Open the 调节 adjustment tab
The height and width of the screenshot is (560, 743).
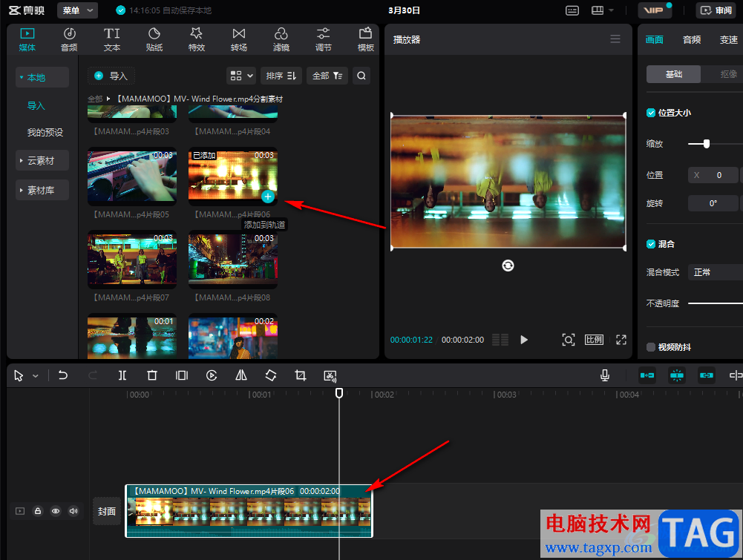pyautogui.click(x=323, y=40)
